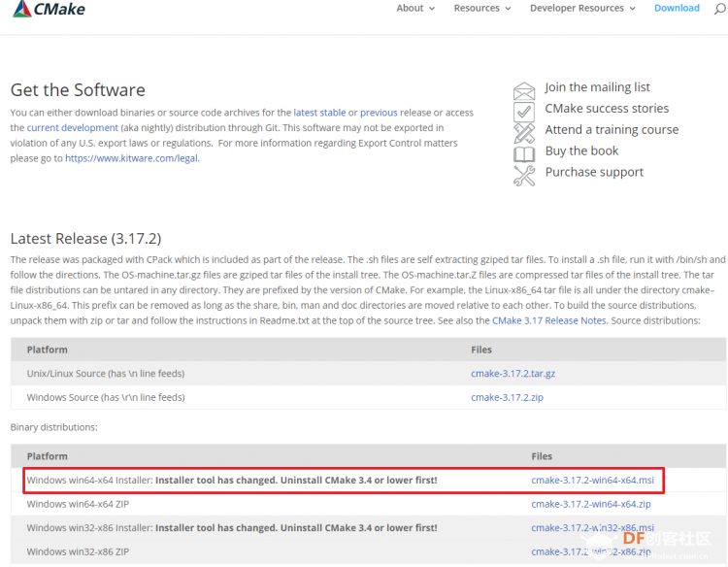The width and height of the screenshot is (728, 567).
Task: Click the CMake logo
Action: [x=49, y=9]
